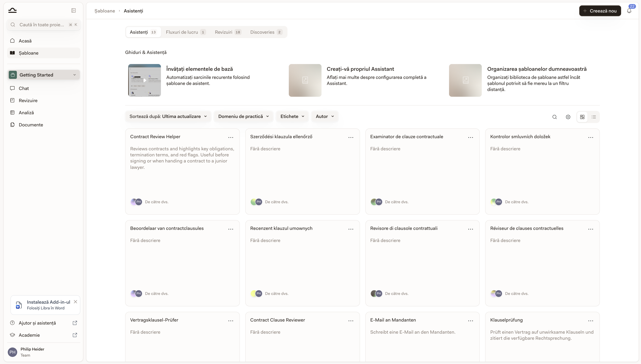
Task: Click the search magnifier icon in filter bar
Action: 554,117
